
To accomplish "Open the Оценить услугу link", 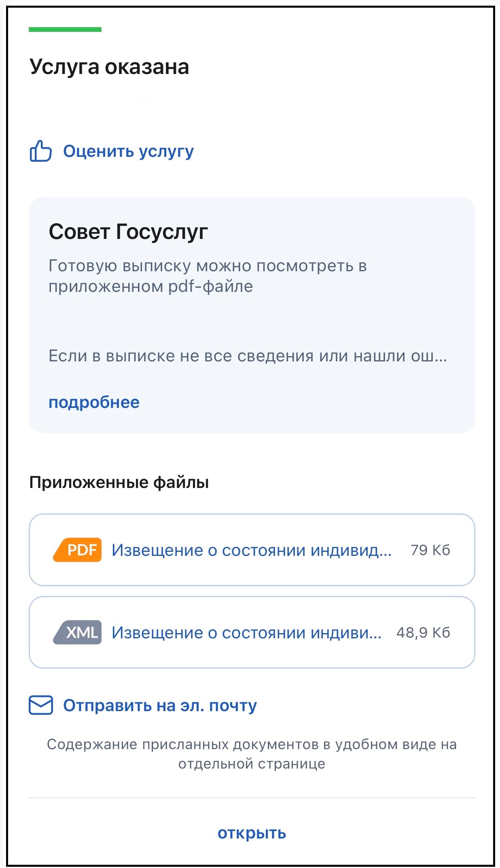I will (128, 152).
